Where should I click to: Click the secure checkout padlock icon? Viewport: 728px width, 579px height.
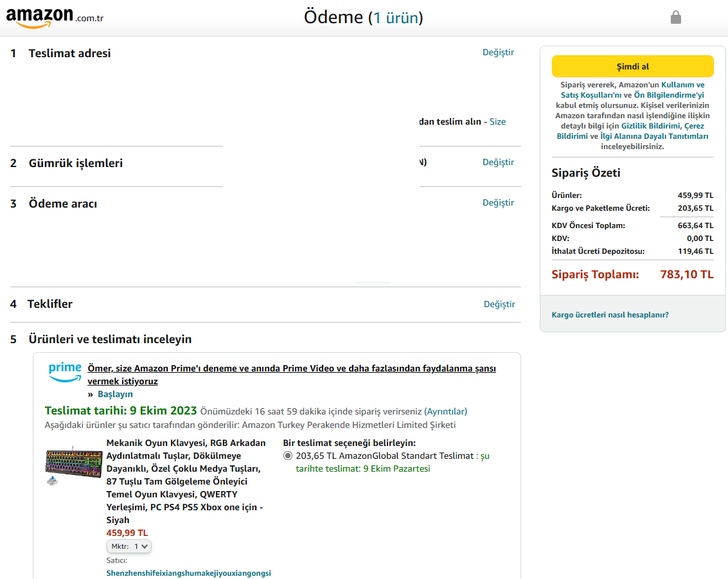[675, 17]
